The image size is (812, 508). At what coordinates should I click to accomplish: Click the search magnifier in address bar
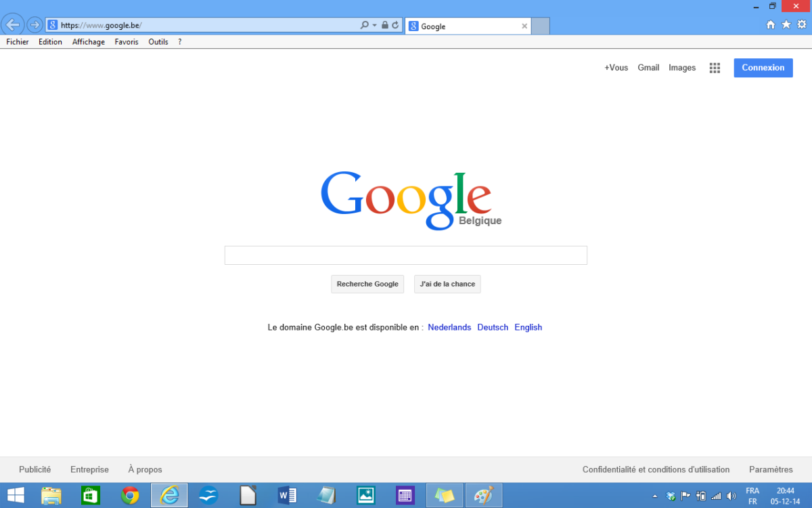click(364, 25)
